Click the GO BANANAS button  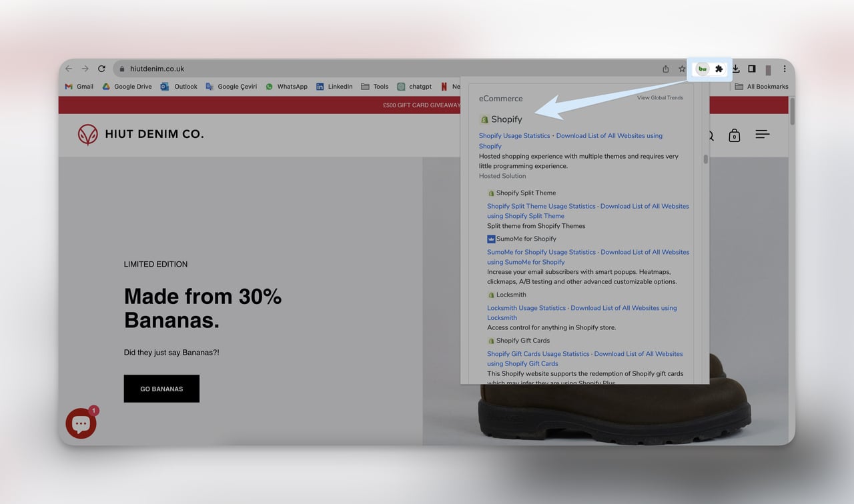click(161, 389)
